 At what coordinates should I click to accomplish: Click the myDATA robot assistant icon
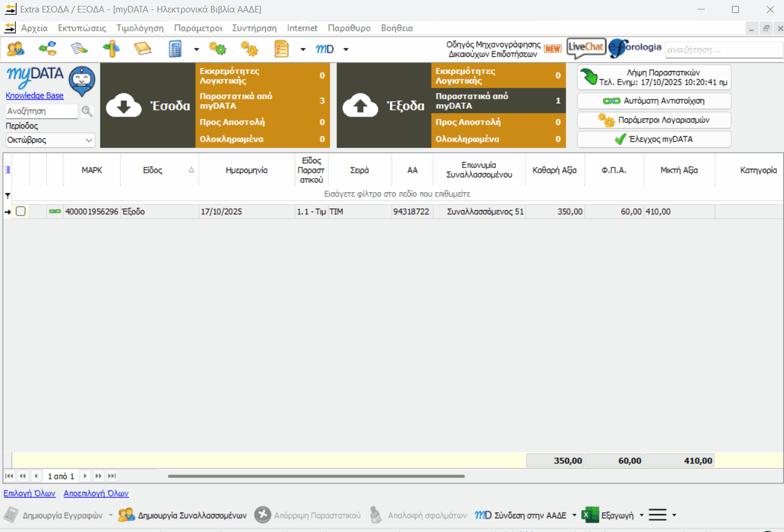tap(82, 80)
